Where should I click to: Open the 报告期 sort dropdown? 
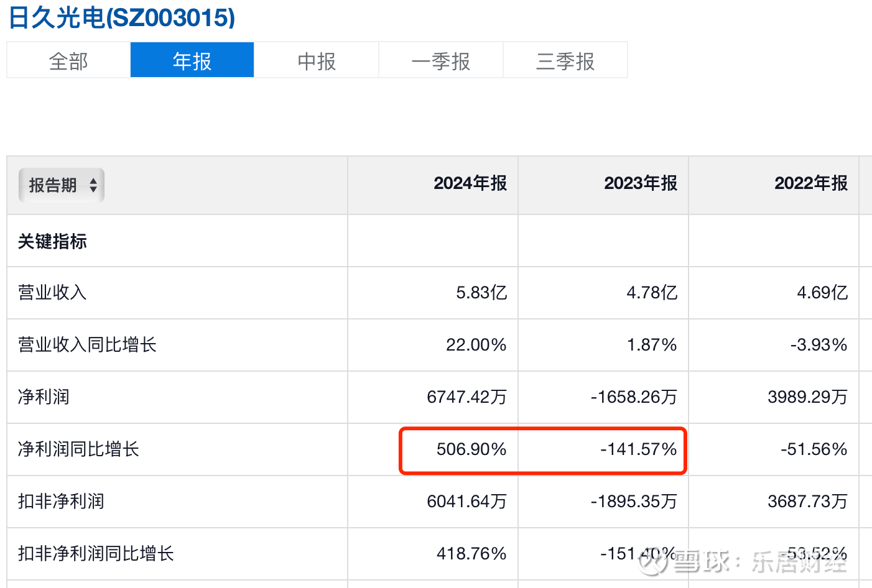click(x=61, y=185)
